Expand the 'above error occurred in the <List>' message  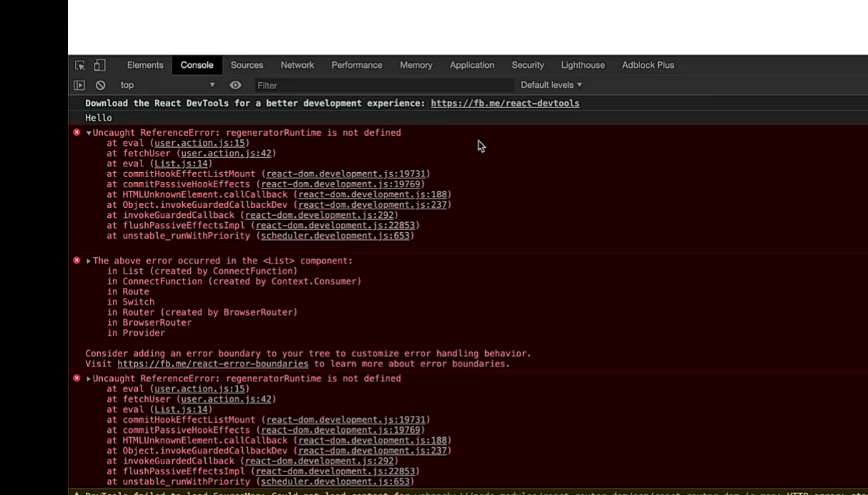point(89,261)
